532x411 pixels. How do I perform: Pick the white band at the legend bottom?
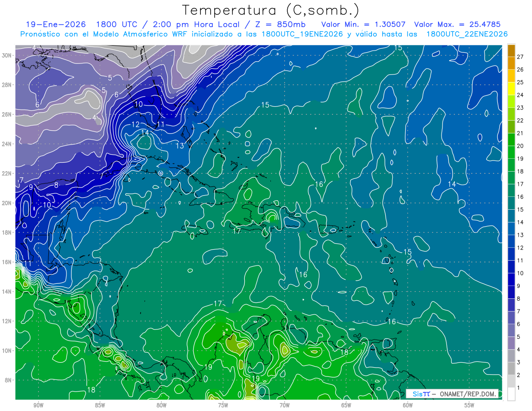click(511, 394)
